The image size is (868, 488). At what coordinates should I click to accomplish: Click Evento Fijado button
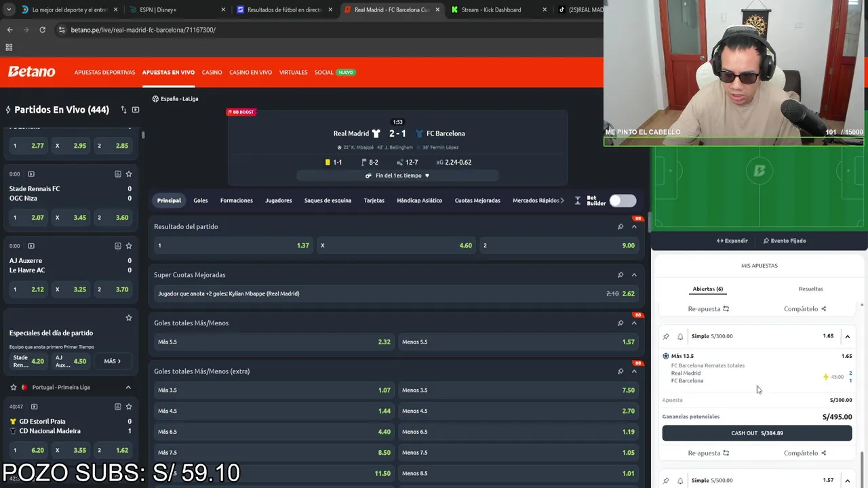(785, 241)
